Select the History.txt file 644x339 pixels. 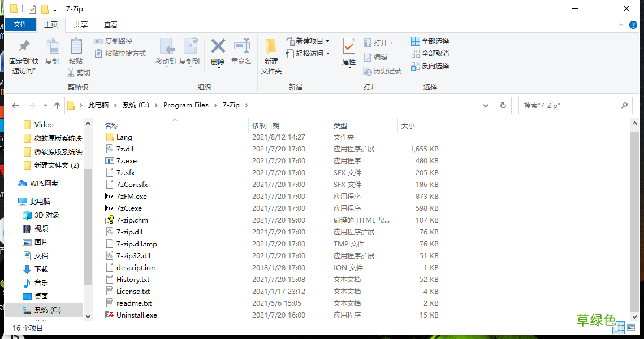pyautogui.click(x=133, y=280)
